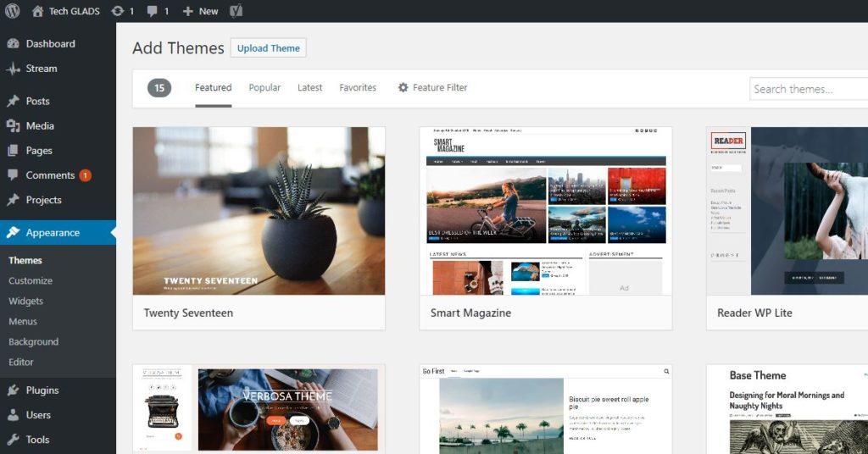The image size is (868, 454).
Task: Click the Posts pushpin icon
Action: point(14,101)
